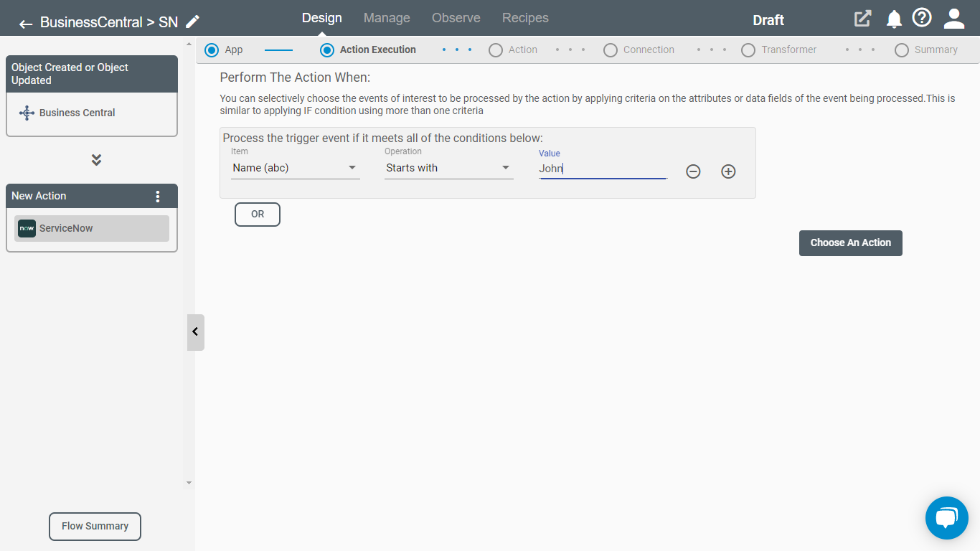Click the Value field containing John

tap(603, 169)
